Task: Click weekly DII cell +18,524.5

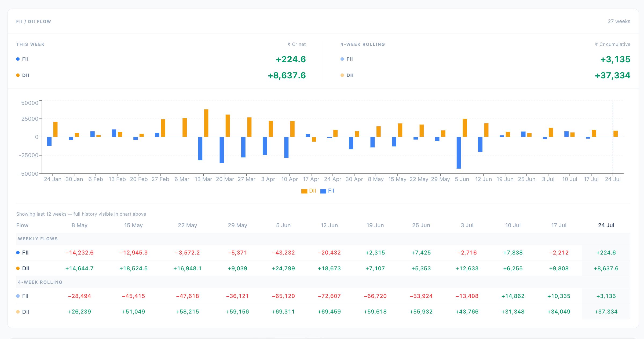Action: tap(133, 268)
